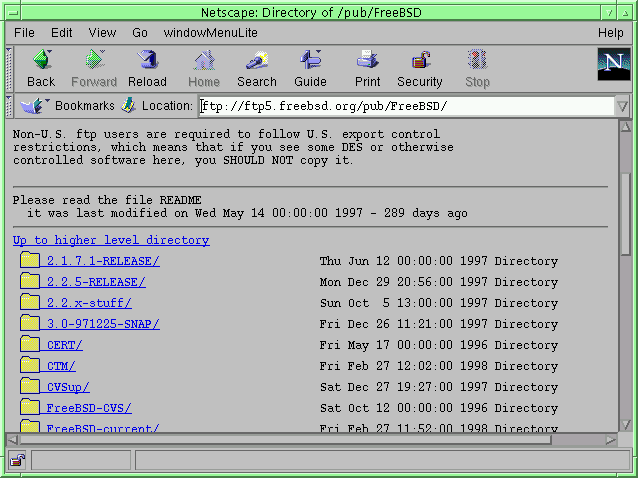
Task: Click the horizontal scrollbar thumb
Action: tap(285, 440)
